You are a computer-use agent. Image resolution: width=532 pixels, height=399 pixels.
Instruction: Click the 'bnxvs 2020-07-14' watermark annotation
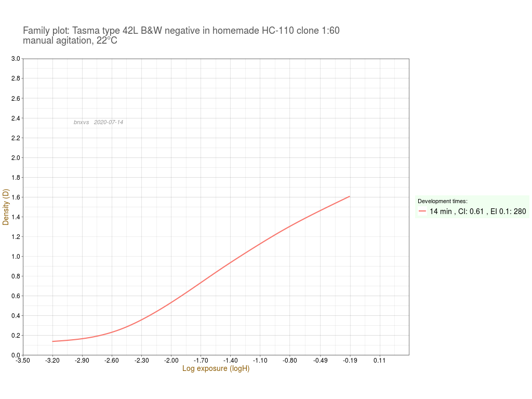pyautogui.click(x=98, y=122)
